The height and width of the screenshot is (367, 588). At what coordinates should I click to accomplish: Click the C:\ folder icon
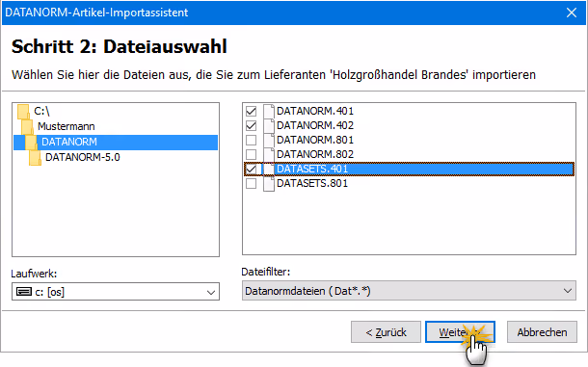click(x=23, y=112)
